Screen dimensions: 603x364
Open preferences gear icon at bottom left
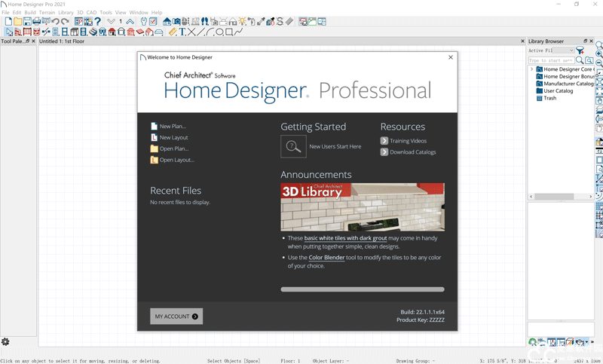(x=5, y=341)
